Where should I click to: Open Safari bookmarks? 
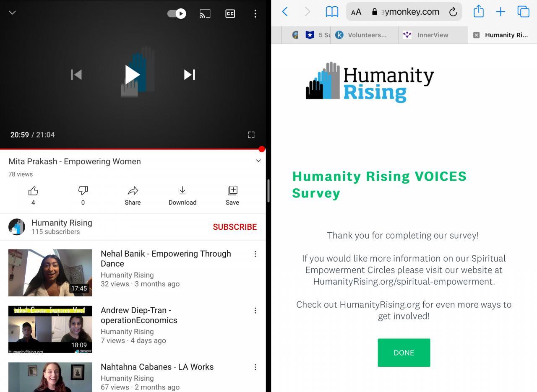point(332,12)
